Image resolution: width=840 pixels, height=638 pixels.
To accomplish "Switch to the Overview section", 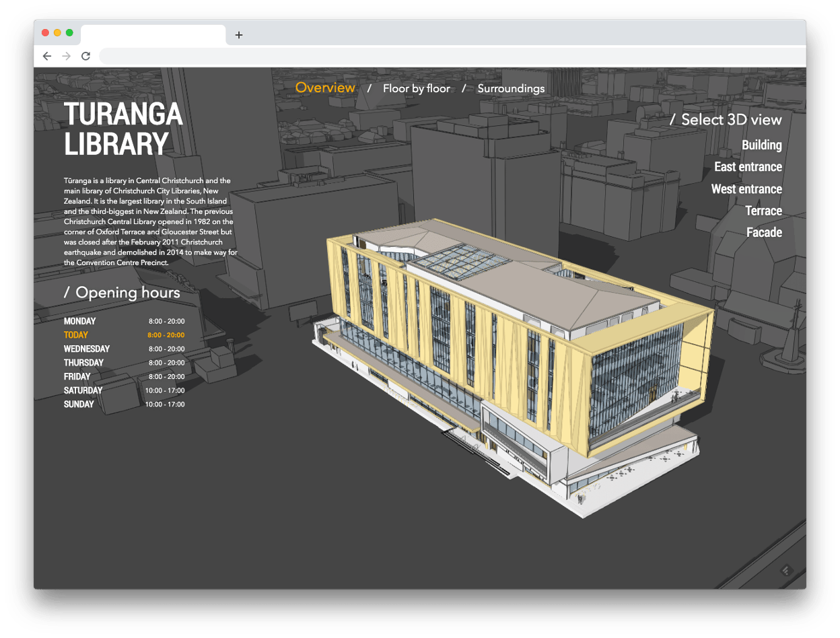I will [325, 87].
